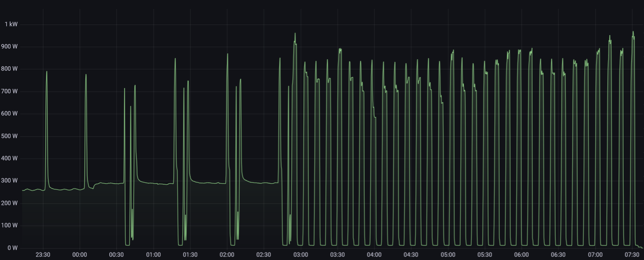This screenshot has width=644, height=260.
Task: Click the 00:30 time axis label
Action: (116, 255)
